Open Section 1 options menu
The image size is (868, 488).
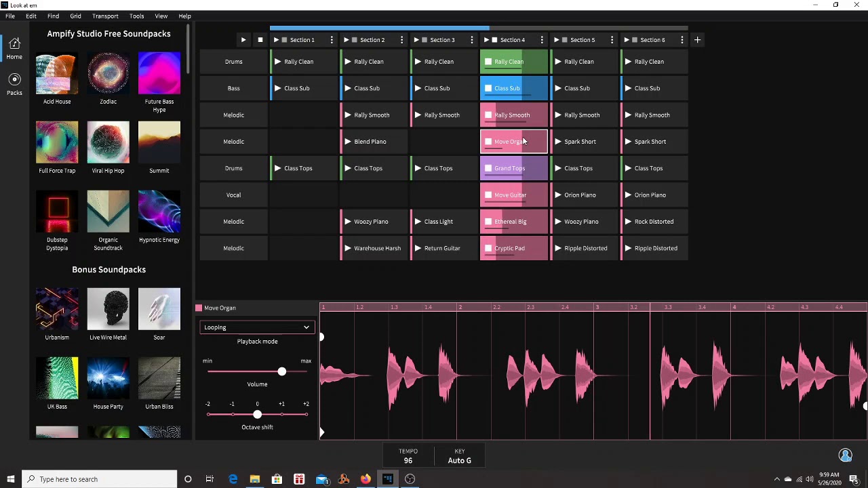click(332, 40)
